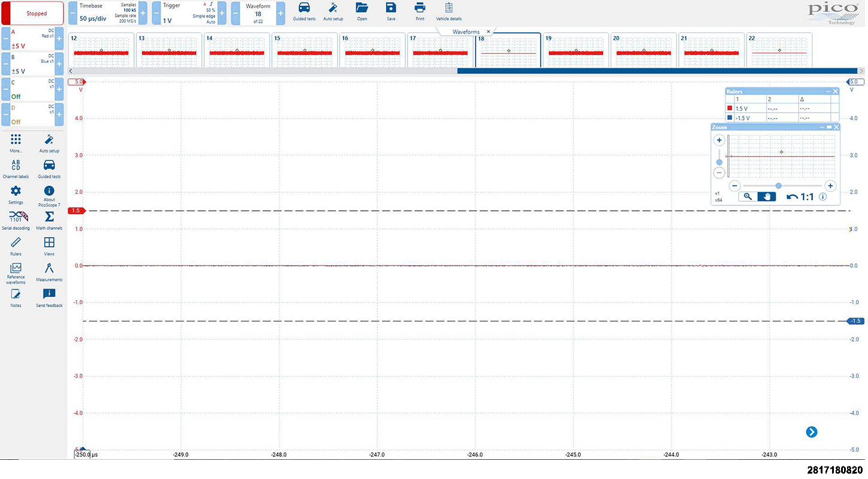Screen dimensions: 868x479
Task: Reset zoom with the 1:1 button
Action: (800, 196)
